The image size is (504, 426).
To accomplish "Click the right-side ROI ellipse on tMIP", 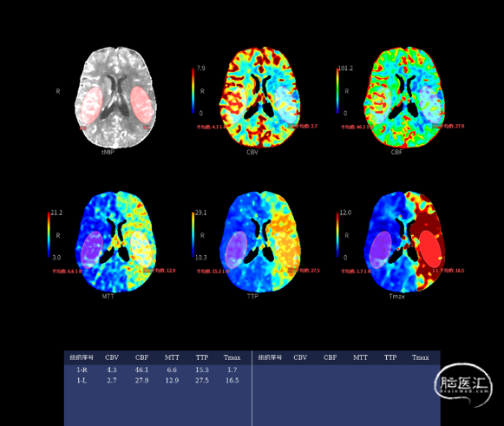I will tap(141, 105).
